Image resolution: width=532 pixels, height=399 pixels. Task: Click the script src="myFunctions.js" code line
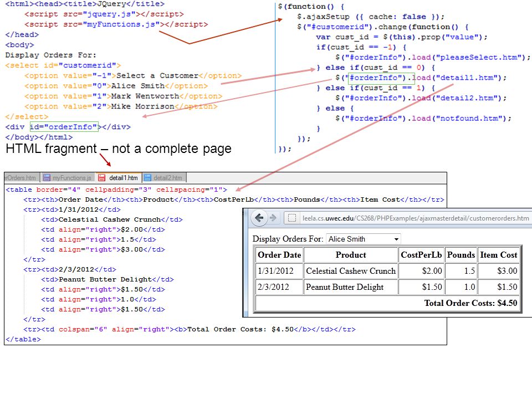116,24
